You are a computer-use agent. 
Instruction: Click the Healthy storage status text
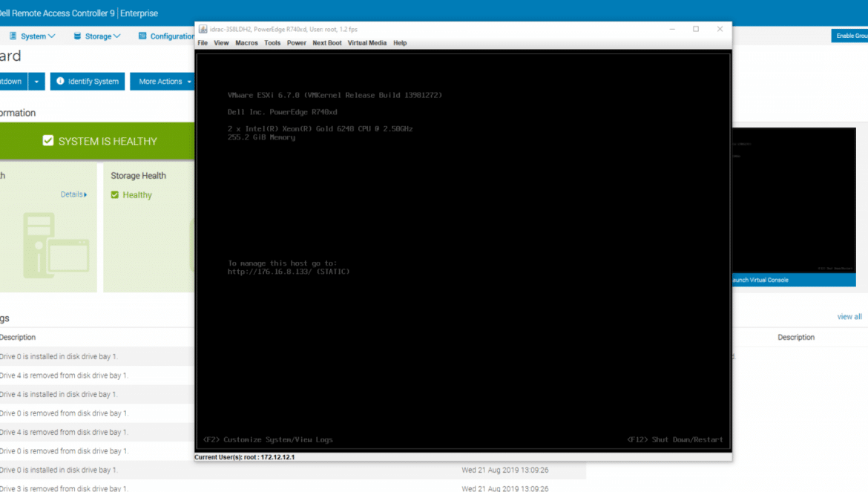[137, 195]
